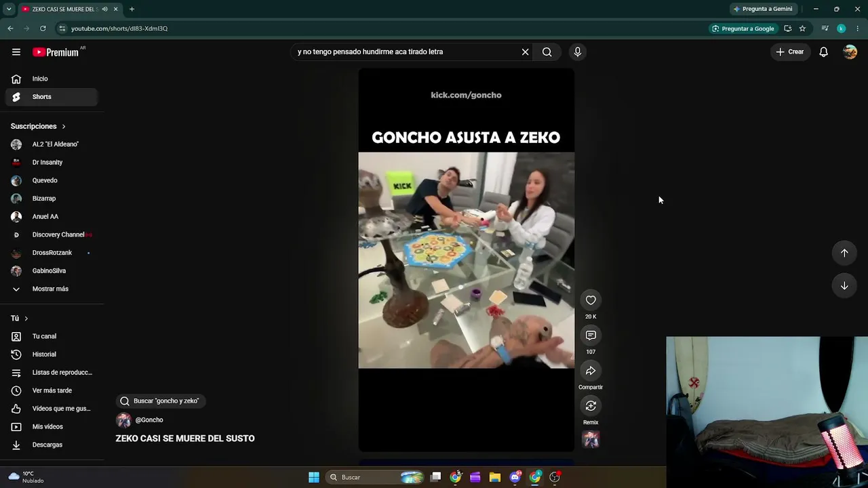
Task: Open Historial
Action: tap(52, 354)
